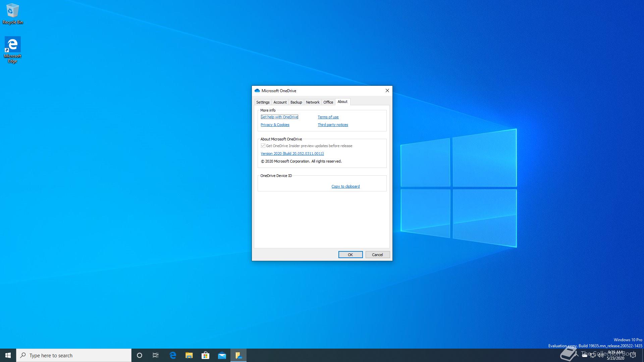
Task: Open the Terms of use link
Action: (328, 117)
